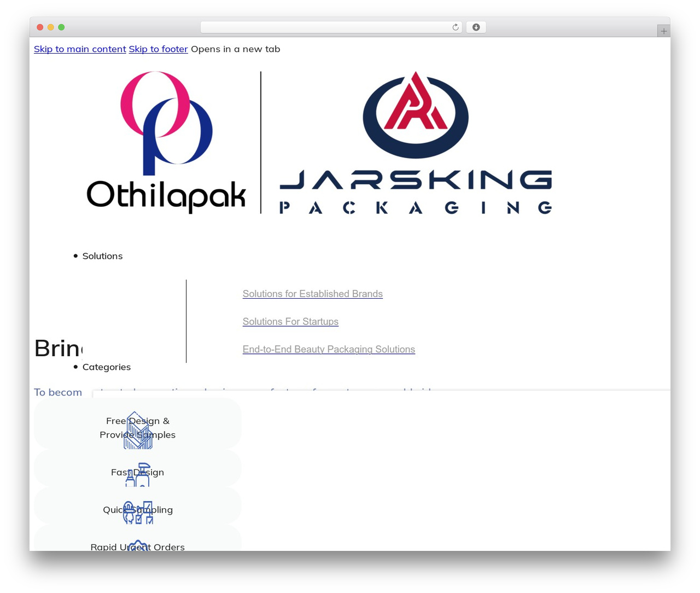The width and height of the screenshot is (700, 593).
Task: Click the 'Opens in a new tab' text
Action: coord(235,49)
